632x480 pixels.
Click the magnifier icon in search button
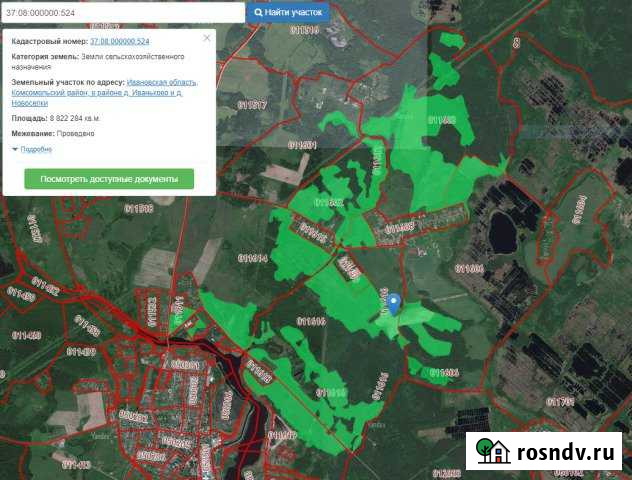coord(259,12)
